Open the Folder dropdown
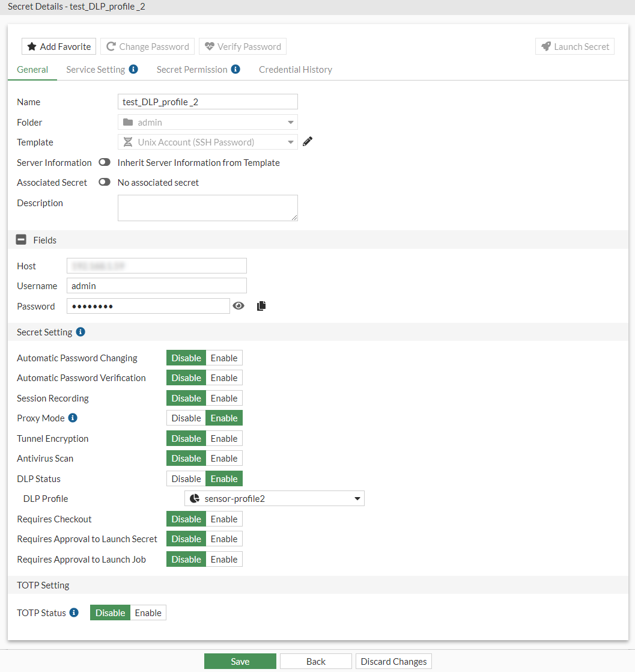 (x=290, y=122)
